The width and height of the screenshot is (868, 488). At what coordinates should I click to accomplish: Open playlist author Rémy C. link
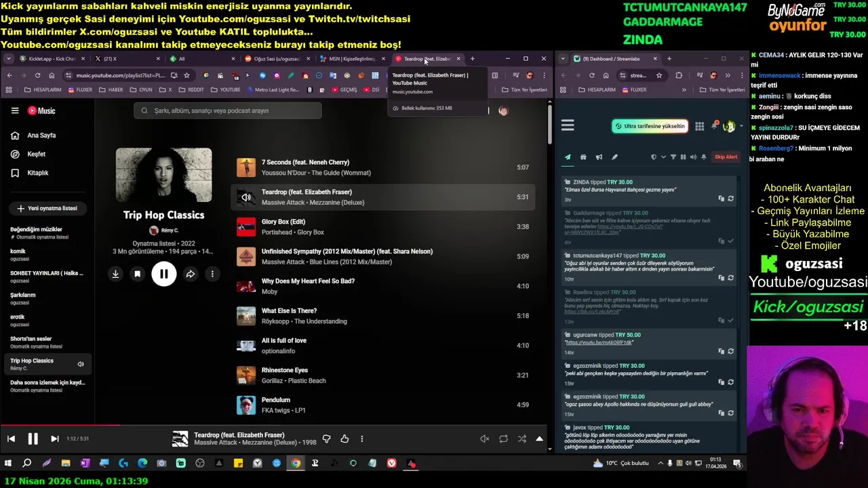tap(163, 230)
